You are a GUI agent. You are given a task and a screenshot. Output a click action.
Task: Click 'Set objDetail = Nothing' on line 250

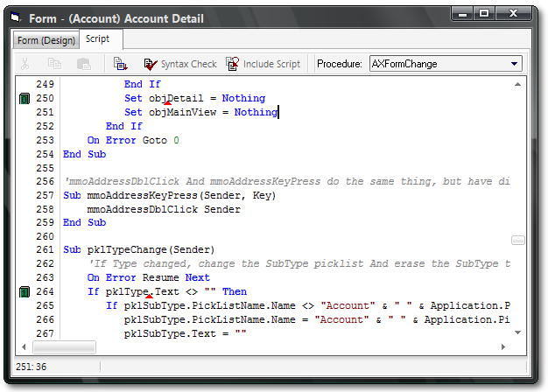pyautogui.click(x=195, y=99)
